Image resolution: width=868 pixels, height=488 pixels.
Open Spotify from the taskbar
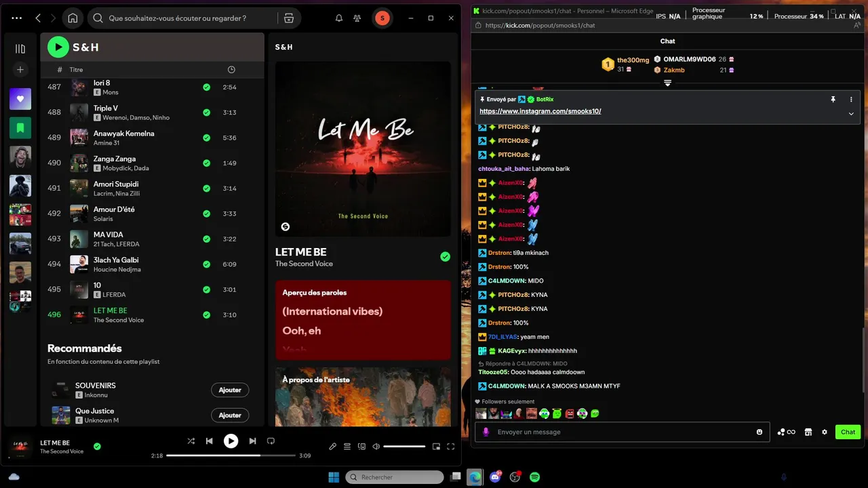pos(534,477)
